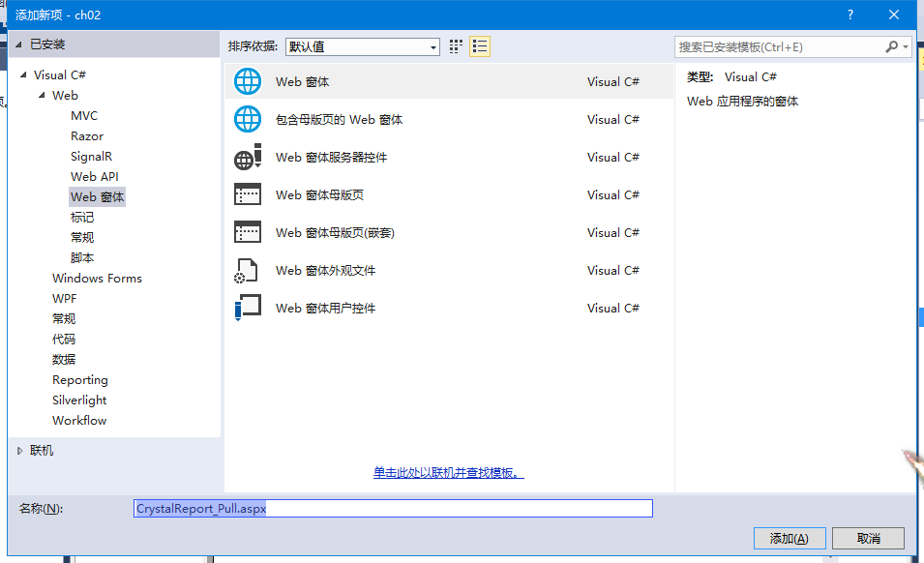
Task: Click 单击此处以联机并查找模板 link
Action: point(448,472)
